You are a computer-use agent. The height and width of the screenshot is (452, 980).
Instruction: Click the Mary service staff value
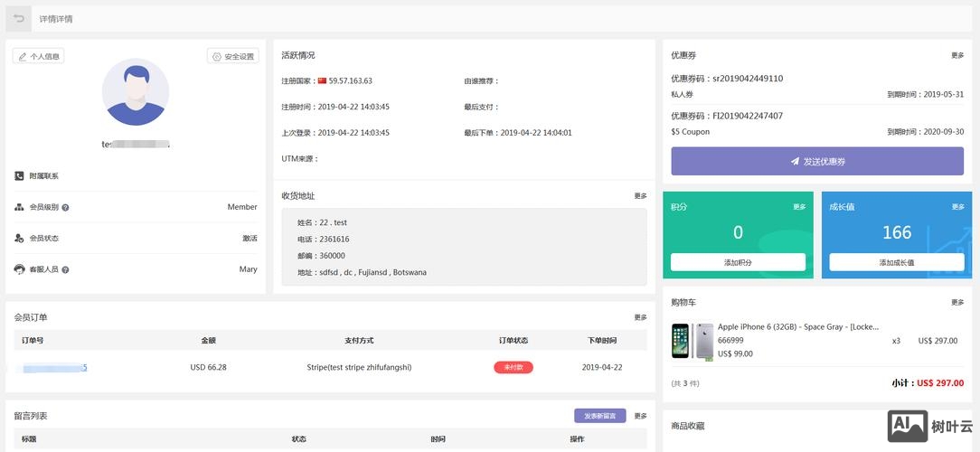point(248,269)
